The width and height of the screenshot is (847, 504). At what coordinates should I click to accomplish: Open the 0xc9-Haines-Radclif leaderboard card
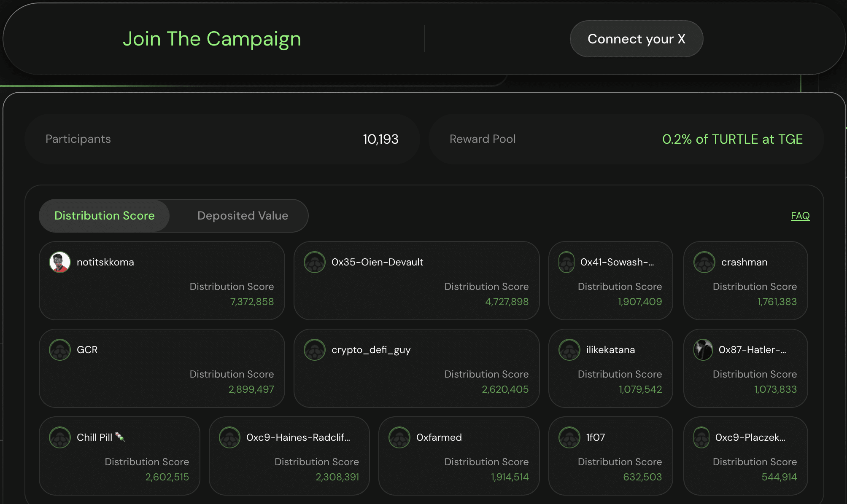(289, 456)
